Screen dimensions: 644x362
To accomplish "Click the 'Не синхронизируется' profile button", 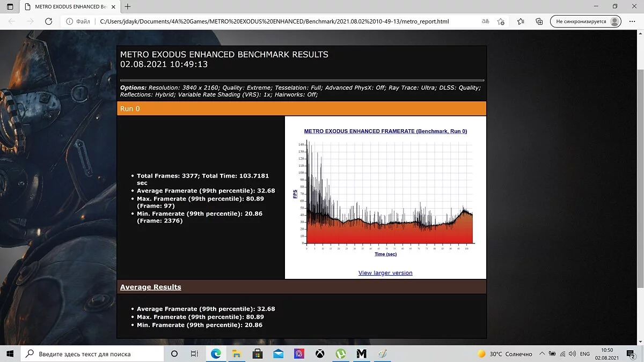I will coord(586,21).
